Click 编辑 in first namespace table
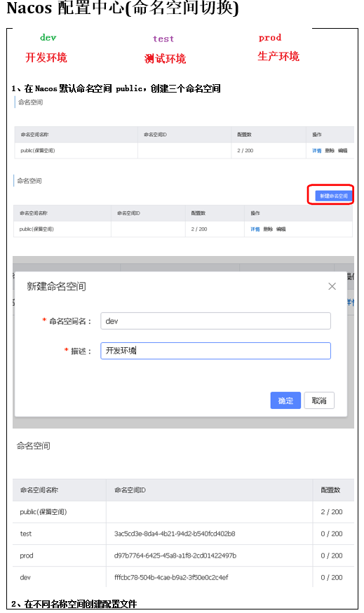The width and height of the screenshot is (364, 613). (x=342, y=151)
